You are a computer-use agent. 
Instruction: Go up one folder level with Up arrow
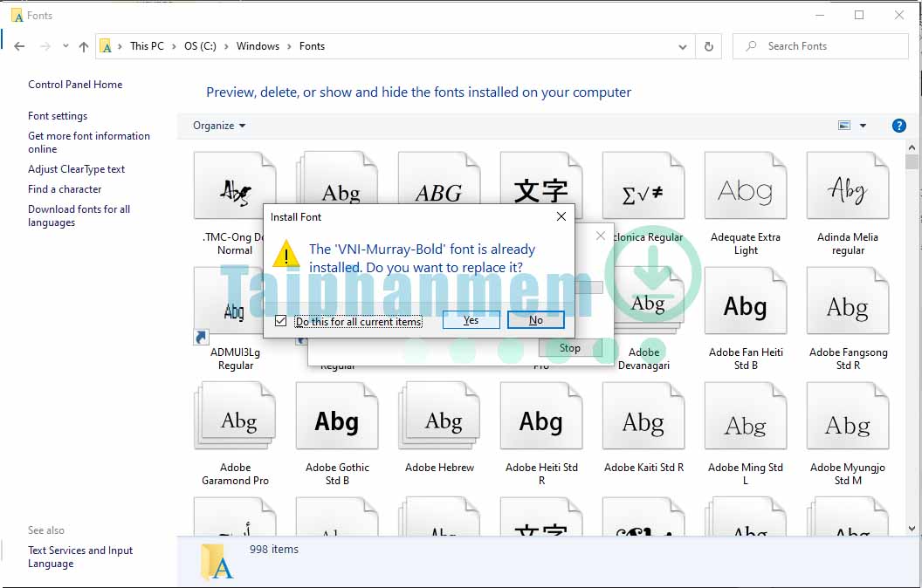(84, 46)
